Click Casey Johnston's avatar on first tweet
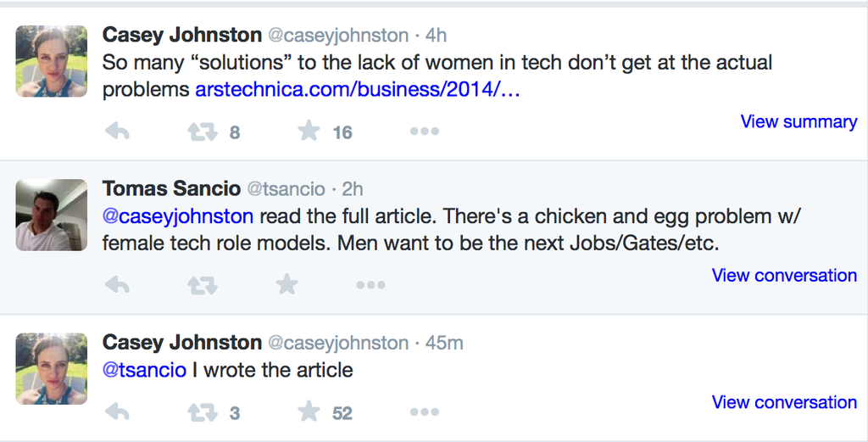The width and height of the screenshot is (868, 442). click(51, 61)
